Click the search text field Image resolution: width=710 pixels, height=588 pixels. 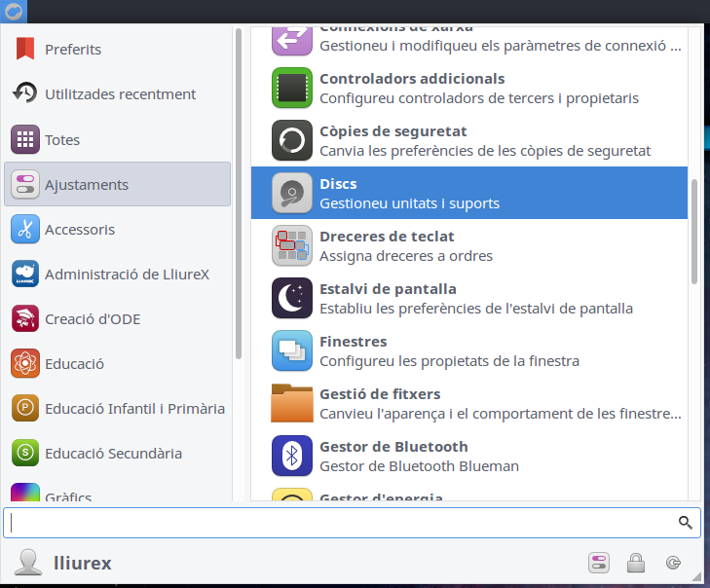click(x=341, y=523)
